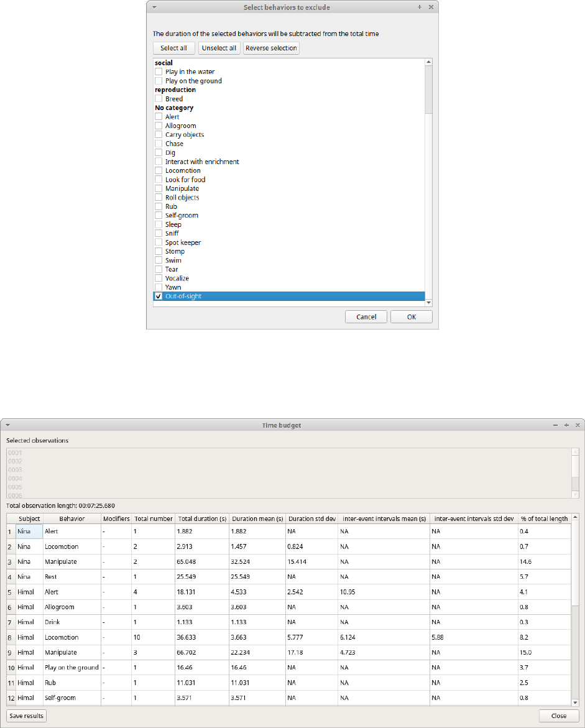The image size is (585, 728).
Task: Click the time budget table scroll down arrow
Action: tap(575, 703)
